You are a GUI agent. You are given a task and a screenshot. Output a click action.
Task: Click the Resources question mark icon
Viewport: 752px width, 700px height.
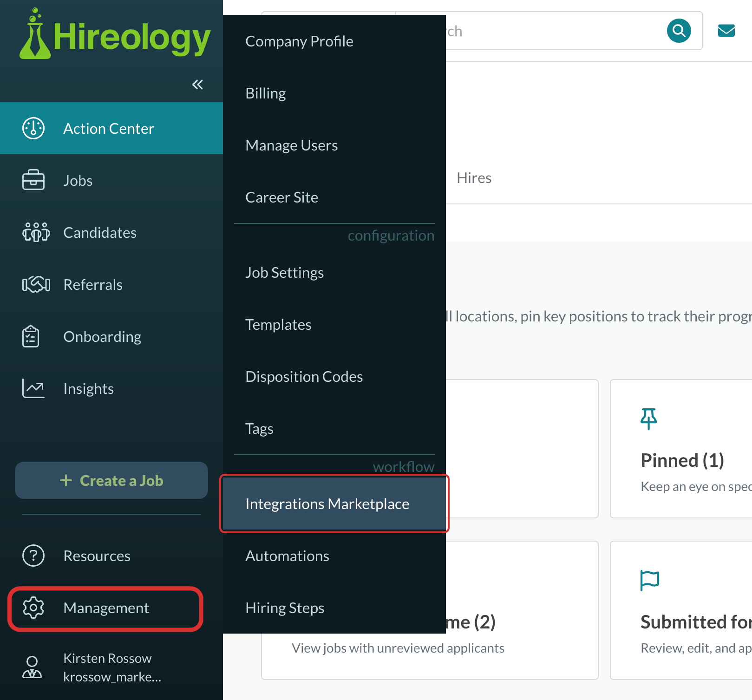click(33, 556)
